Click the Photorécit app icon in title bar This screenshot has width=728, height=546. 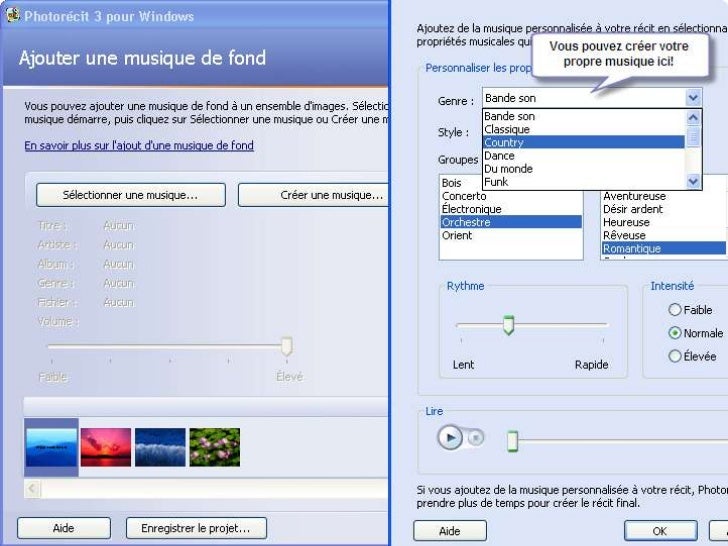13,15
